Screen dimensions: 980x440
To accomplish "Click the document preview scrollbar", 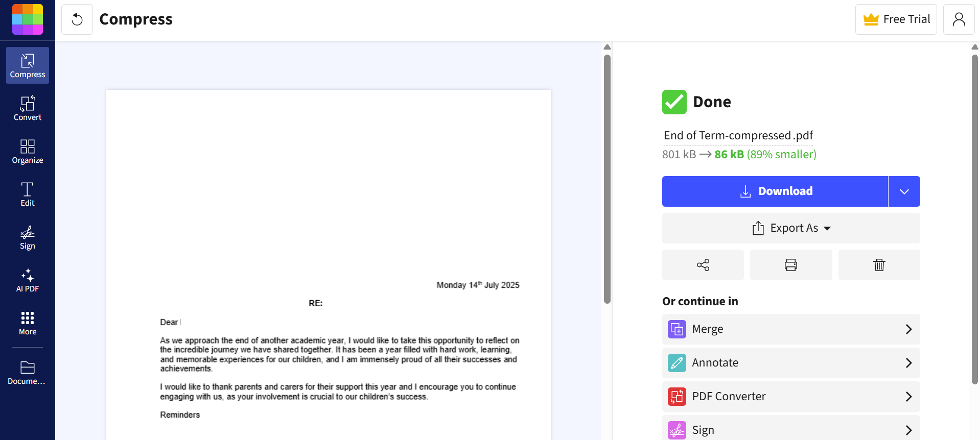I will pos(607,179).
